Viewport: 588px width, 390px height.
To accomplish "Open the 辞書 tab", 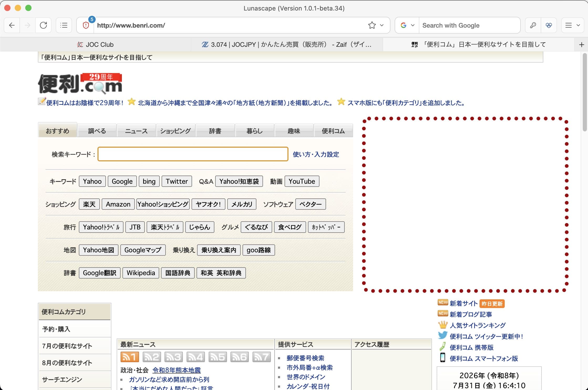I will tap(215, 131).
